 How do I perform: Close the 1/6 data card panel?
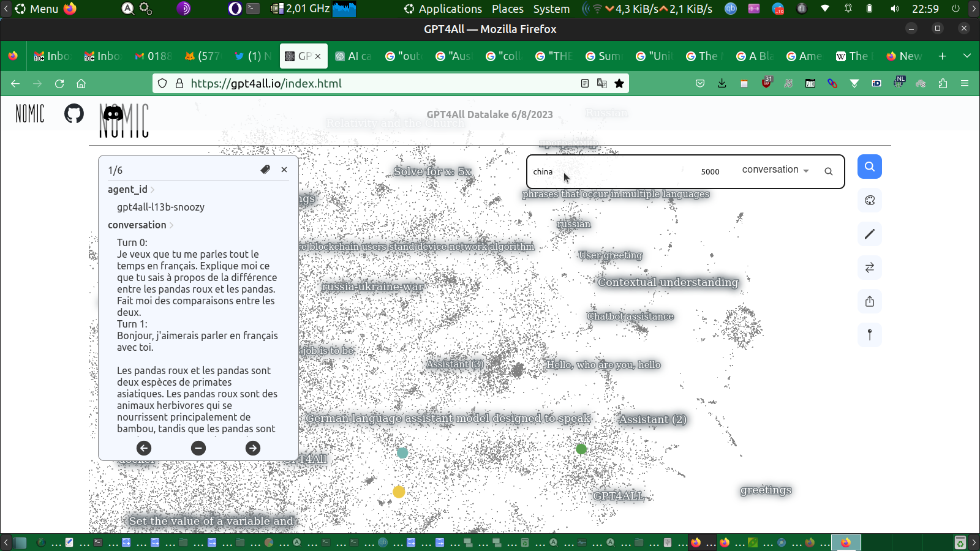pyautogui.click(x=284, y=170)
